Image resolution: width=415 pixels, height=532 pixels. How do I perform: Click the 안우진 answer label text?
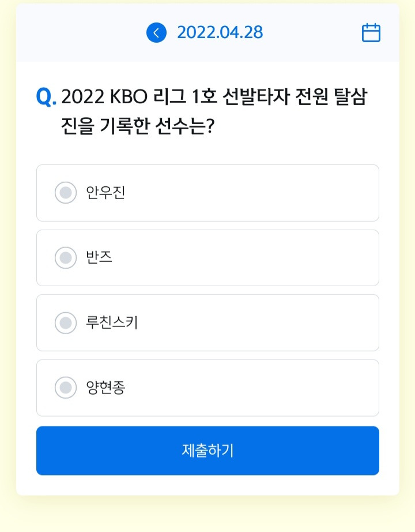105,193
